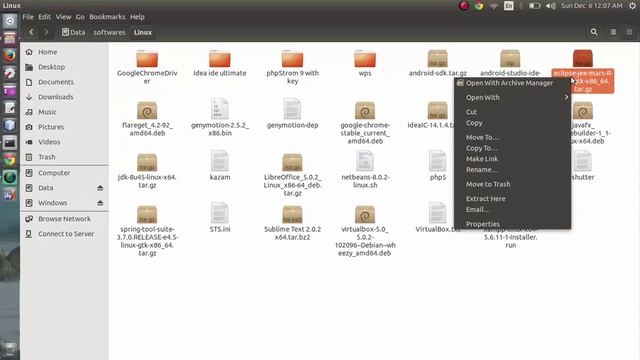Select android-sdk.tar.gz archive icon
The width and height of the screenshot is (640, 360).
click(x=438, y=59)
